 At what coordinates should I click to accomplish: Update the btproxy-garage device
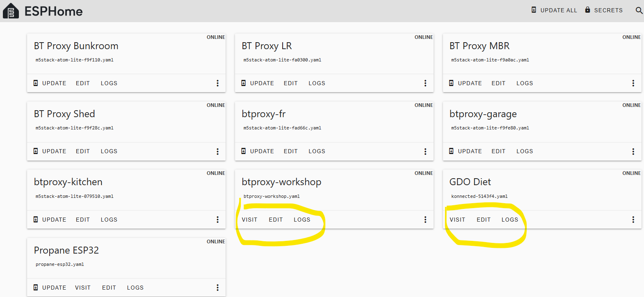(466, 151)
